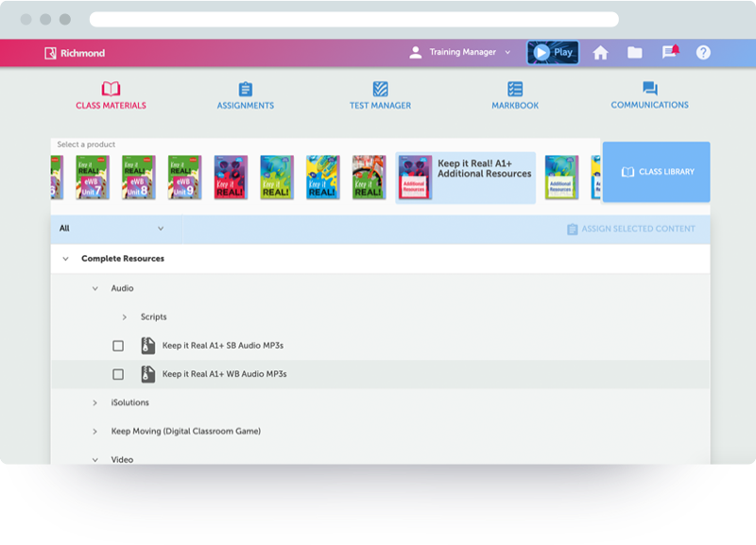Click the Scripts folder label

[153, 317]
